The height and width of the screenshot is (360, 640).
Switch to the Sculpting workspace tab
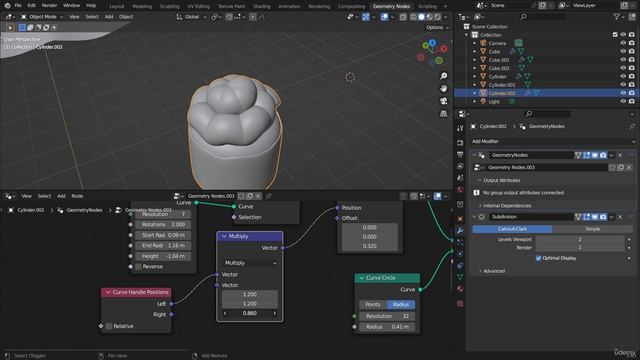(x=169, y=6)
